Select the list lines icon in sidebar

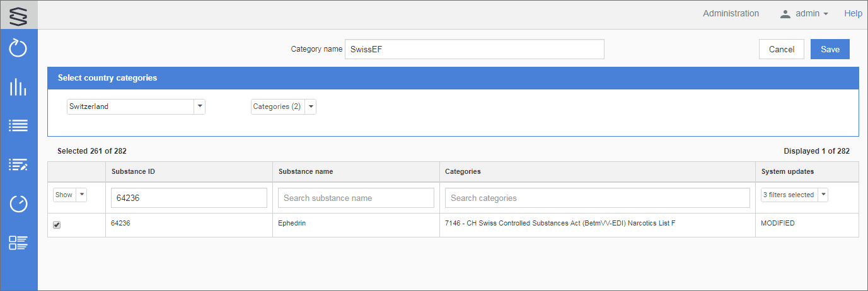pyautogui.click(x=18, y=125)
